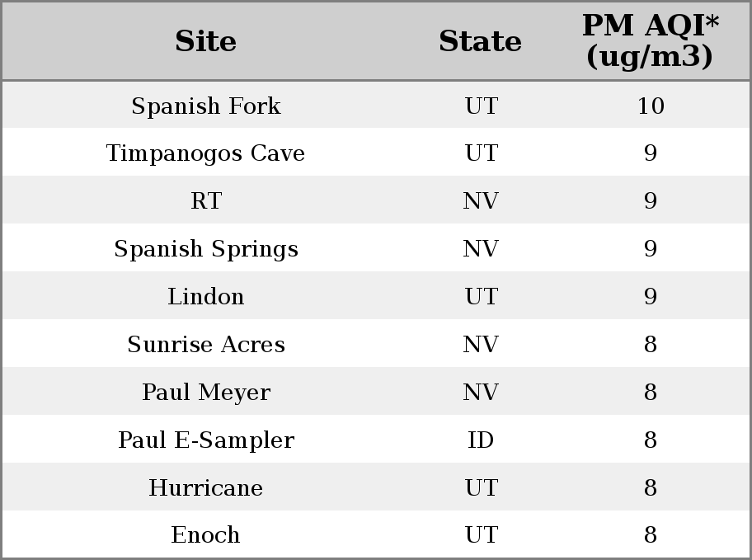Click the RT site name
The width and height of the screenshot is (752, 560).
[206, 200]
